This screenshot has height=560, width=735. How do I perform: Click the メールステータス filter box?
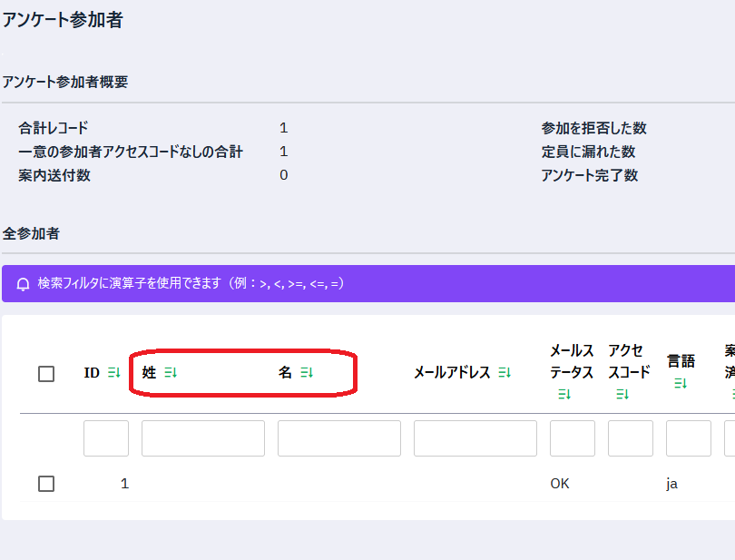click(573, 438)
